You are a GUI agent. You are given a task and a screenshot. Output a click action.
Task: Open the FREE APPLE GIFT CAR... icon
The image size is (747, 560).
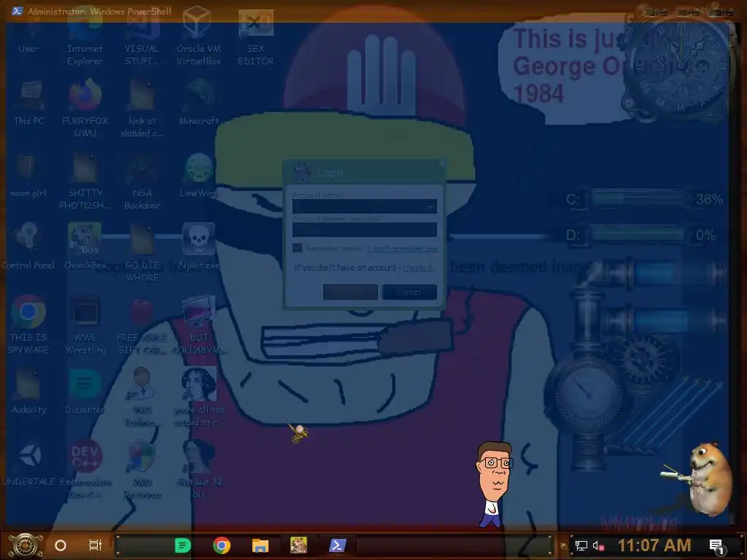[142, 324]
